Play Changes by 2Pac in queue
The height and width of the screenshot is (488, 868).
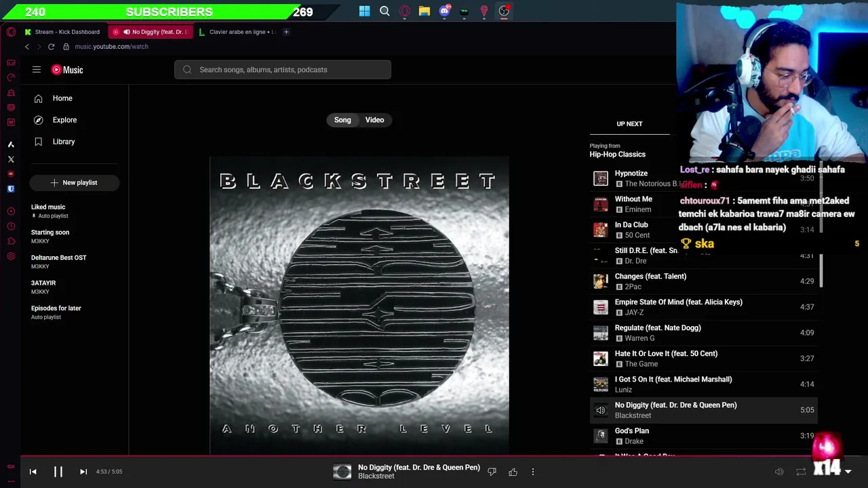tap(703, 281)
